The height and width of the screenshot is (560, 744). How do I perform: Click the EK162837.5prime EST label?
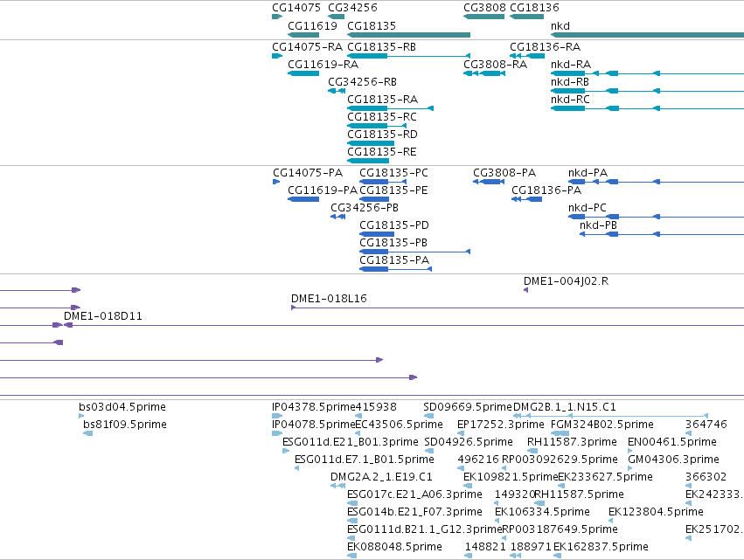[601, 547]
